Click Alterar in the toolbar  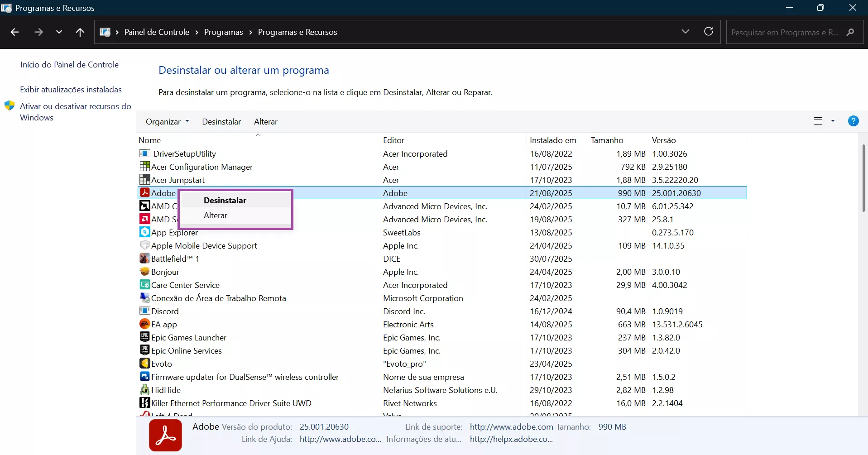tap(266, 122)
